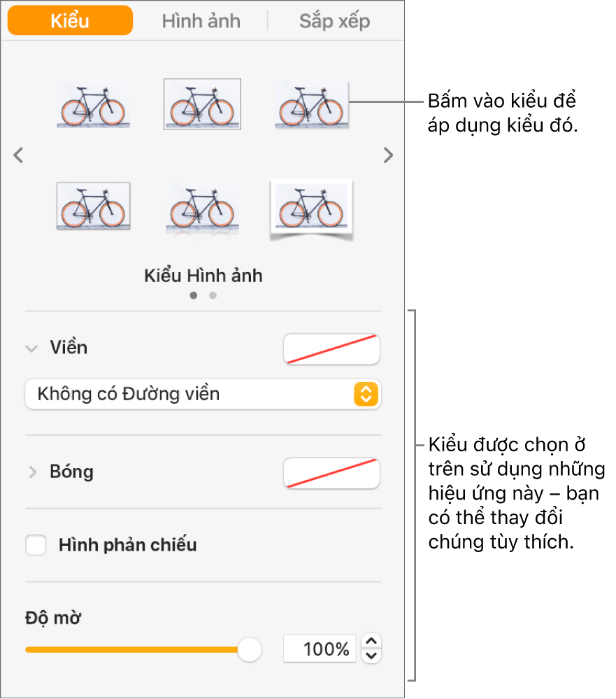Show next image styles with right arrow

(388, 155)
